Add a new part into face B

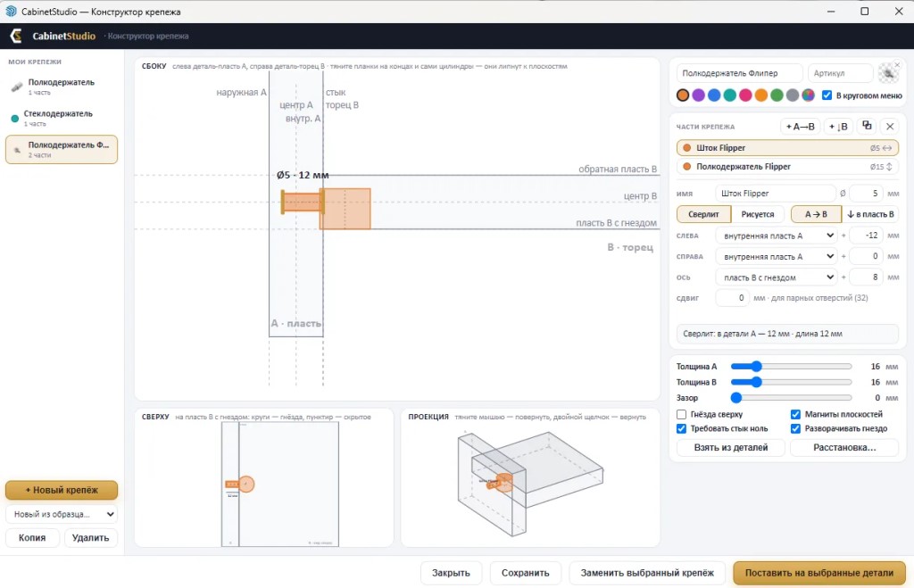pos(838,126)
